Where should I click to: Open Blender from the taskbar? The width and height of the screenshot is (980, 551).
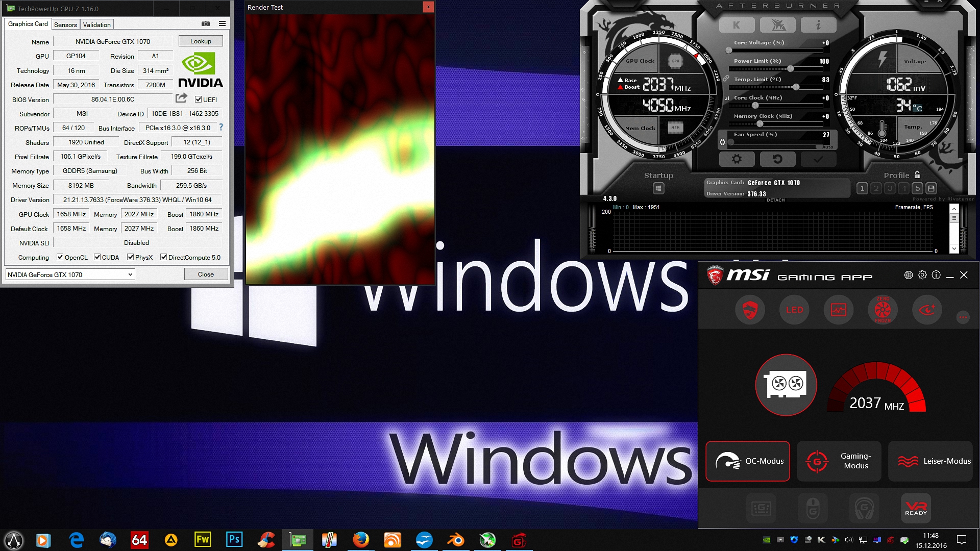pyautogui.click(x=455, y=540)
